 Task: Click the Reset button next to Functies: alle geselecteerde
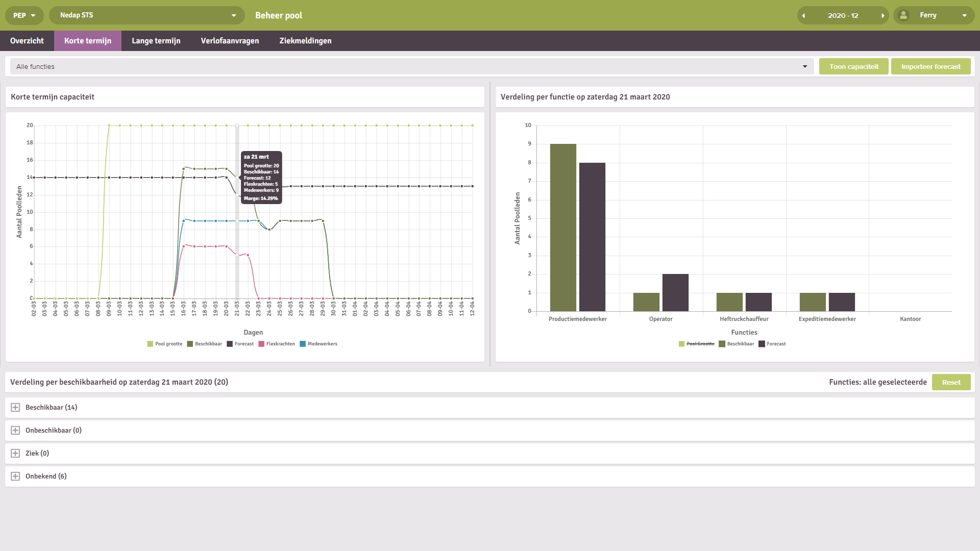click(x=951, y=382)
